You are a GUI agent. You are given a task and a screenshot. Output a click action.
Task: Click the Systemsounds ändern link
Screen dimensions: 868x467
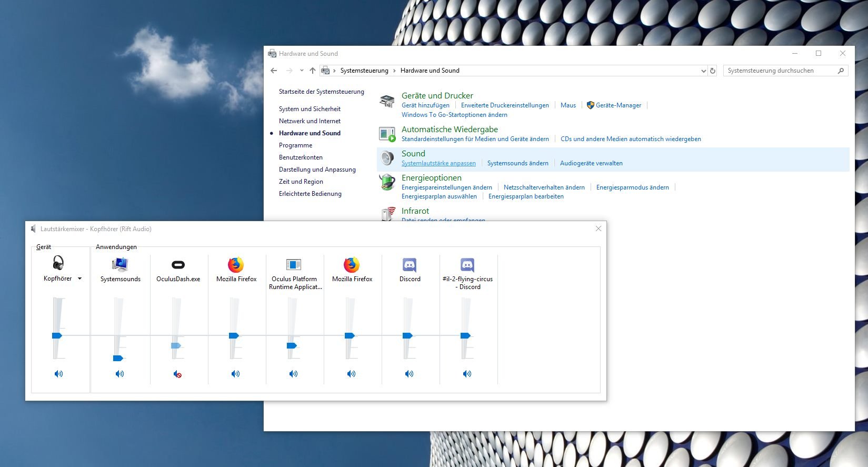[517, 163]
